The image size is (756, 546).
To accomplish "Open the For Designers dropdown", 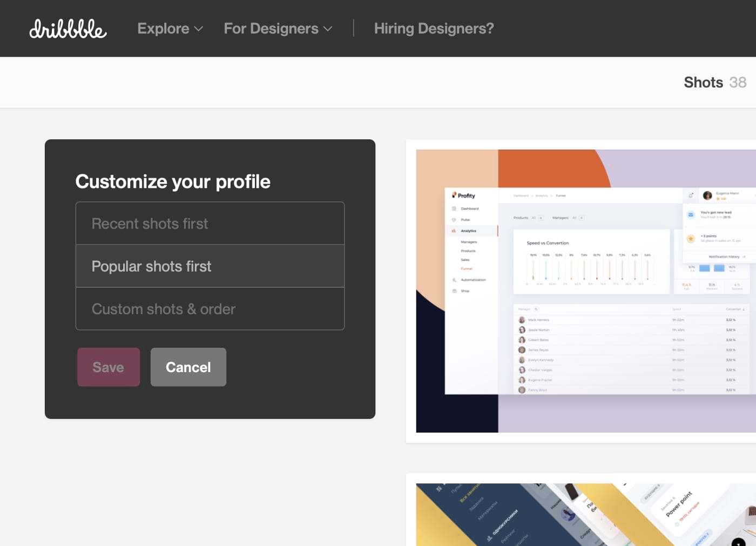I will click(x=278, y=29).
